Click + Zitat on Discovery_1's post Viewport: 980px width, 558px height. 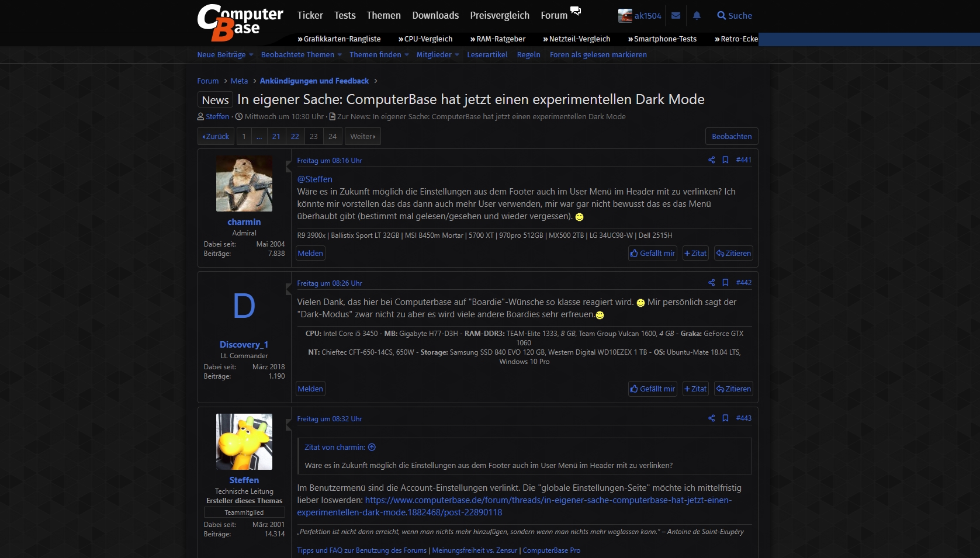(x=695, y=389)
